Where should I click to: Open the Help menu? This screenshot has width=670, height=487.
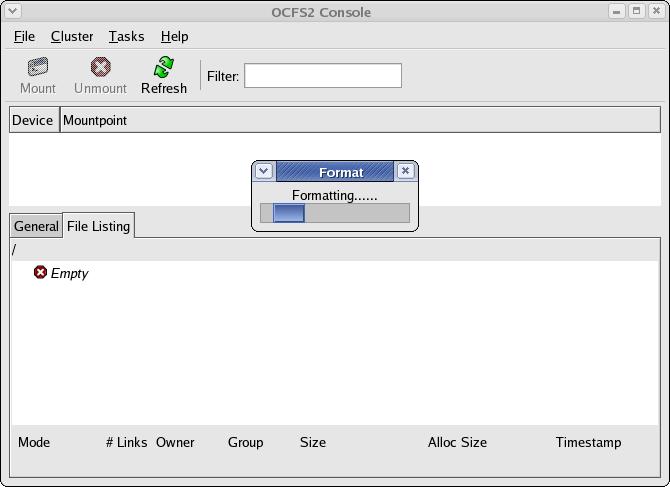point(174,36)
